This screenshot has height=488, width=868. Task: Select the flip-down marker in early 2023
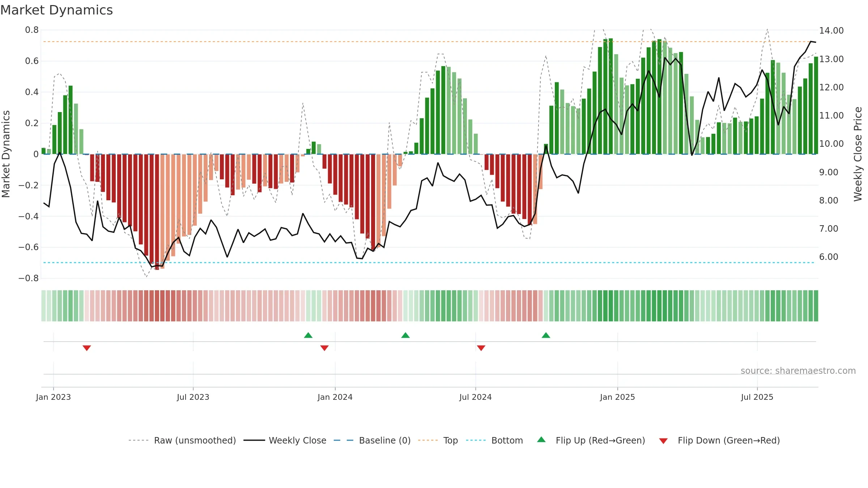tap(87, 348)
